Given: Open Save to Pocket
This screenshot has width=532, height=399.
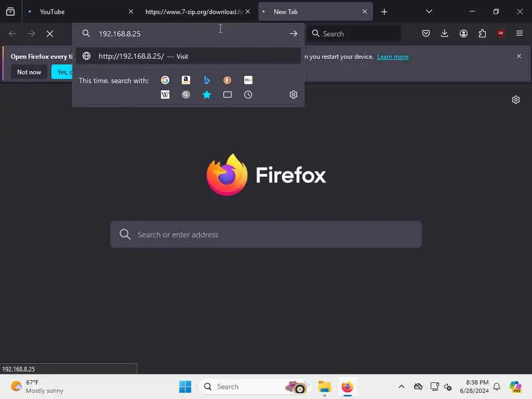Looking at the screenshot, I should [x=426, y=34].
